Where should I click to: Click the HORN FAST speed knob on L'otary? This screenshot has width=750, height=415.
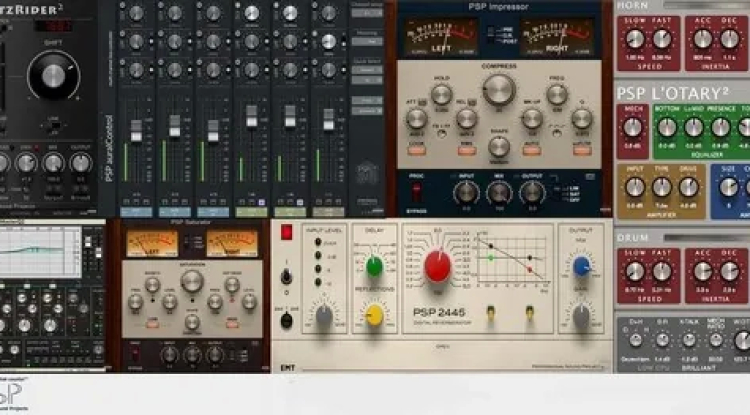pyautogui.click(x=662, y=39)
